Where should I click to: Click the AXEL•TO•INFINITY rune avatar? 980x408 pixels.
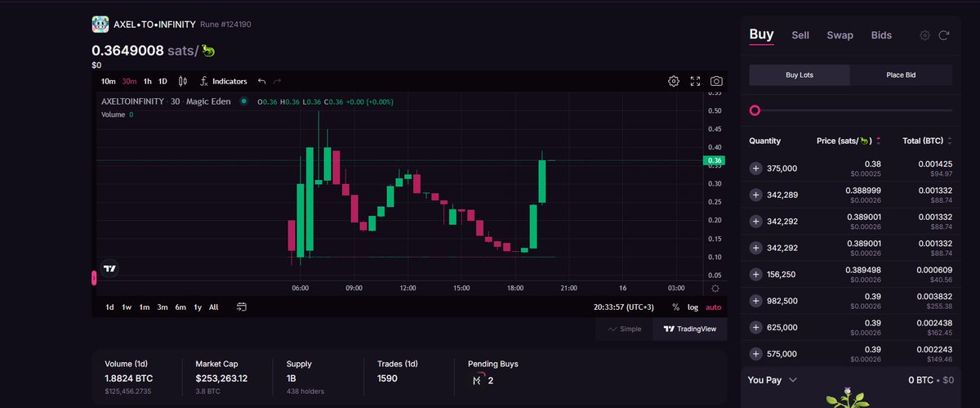point(100,25)
